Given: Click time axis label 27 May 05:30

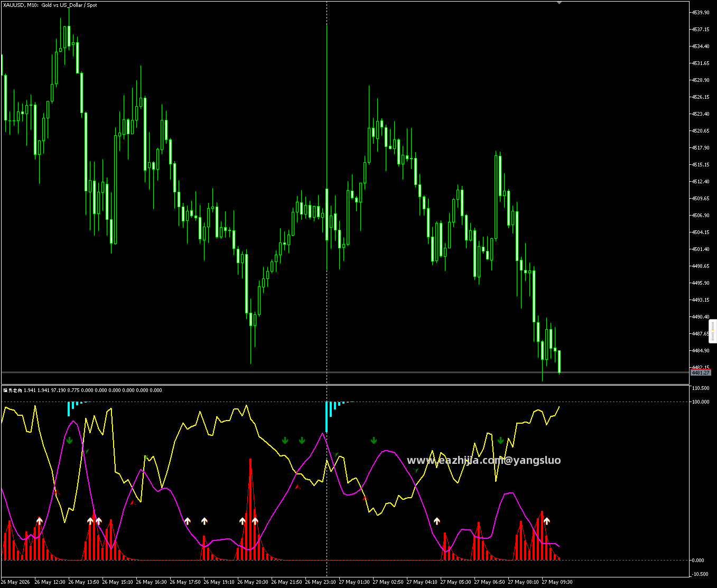Looking at the screenshot, I should point(456,582).
